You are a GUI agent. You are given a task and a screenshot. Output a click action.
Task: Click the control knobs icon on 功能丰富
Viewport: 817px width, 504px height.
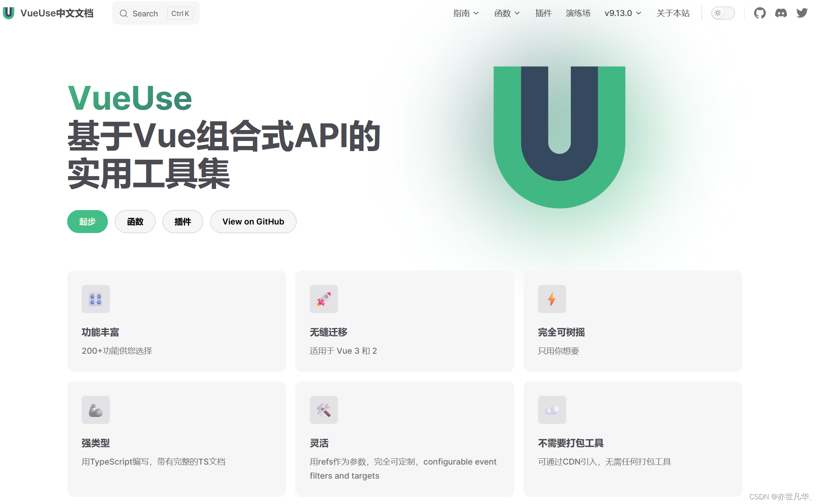click(95, 299)
